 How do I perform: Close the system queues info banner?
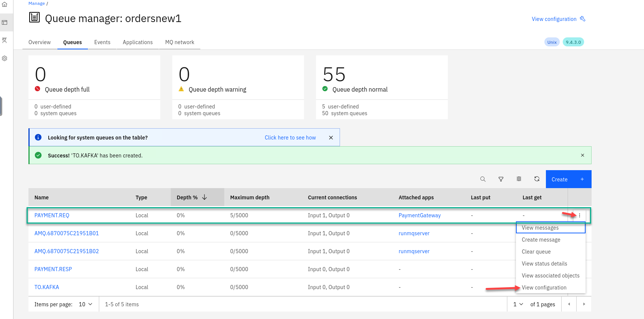pos(331,138)
